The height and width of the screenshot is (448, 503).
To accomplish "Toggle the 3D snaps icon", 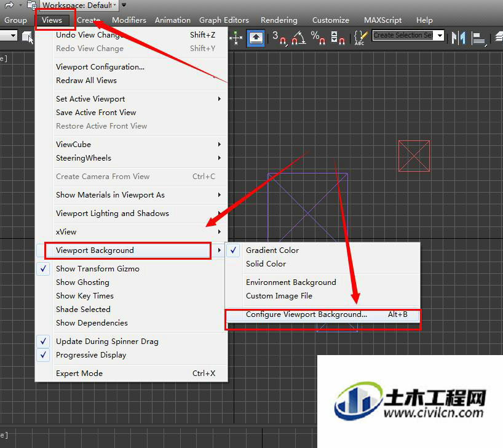I will (279, 38).
